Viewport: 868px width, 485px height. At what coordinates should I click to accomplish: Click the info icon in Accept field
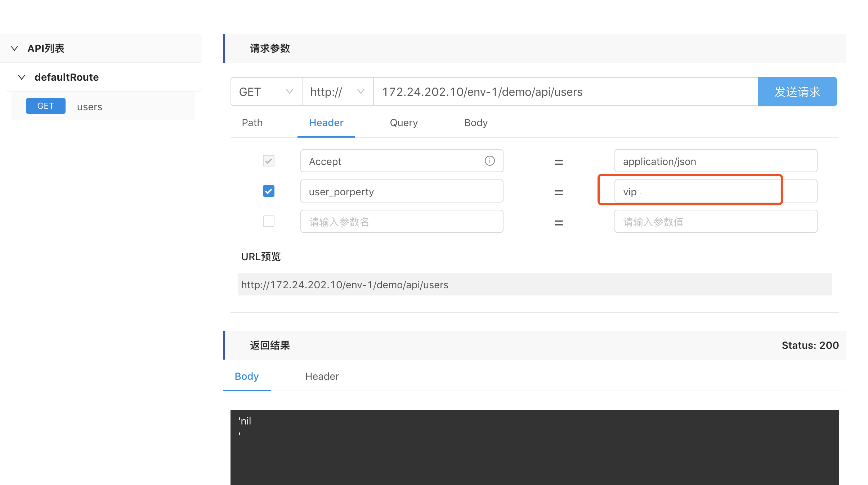(x=489, y=161)
